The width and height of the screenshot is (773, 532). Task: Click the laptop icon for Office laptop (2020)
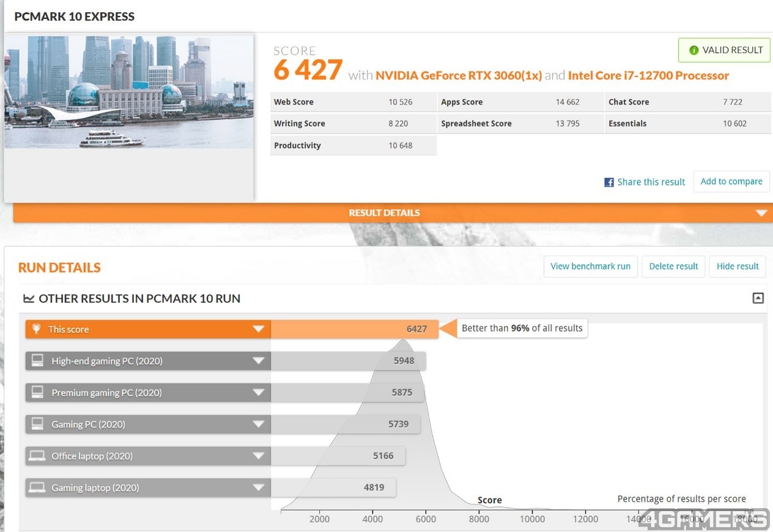coord(37,456)
